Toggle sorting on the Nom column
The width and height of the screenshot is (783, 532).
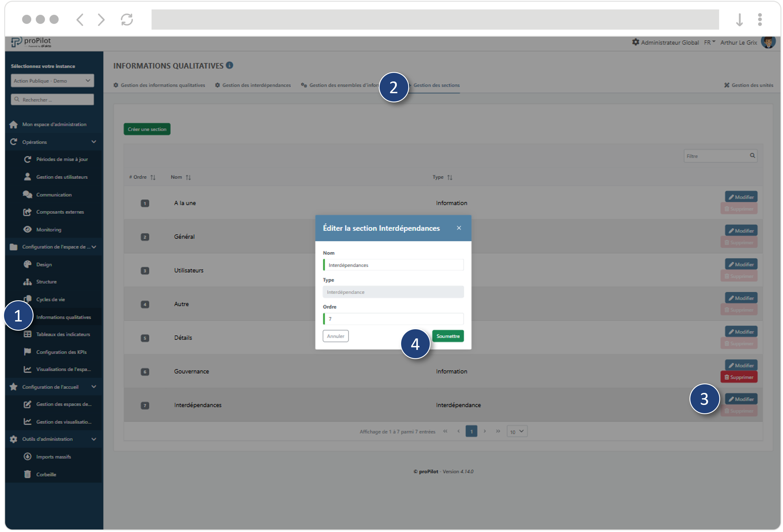[189, 177]
